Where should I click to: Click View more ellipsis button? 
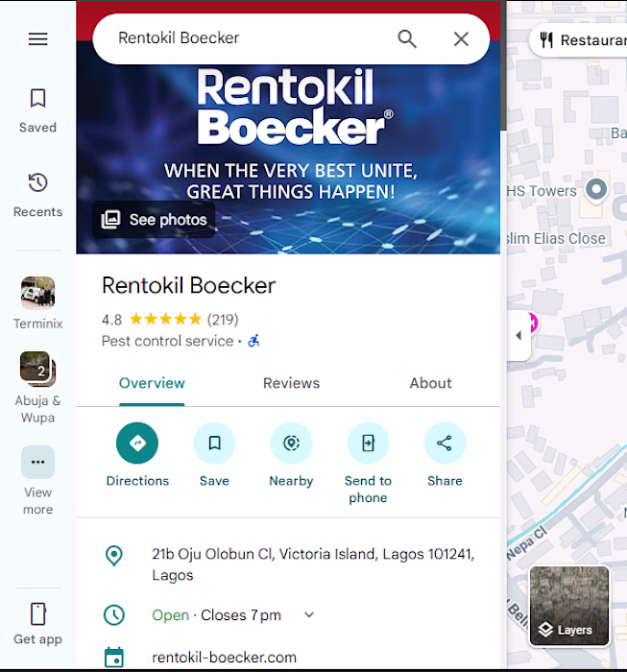pyautogui.click(x=37, y=462)
